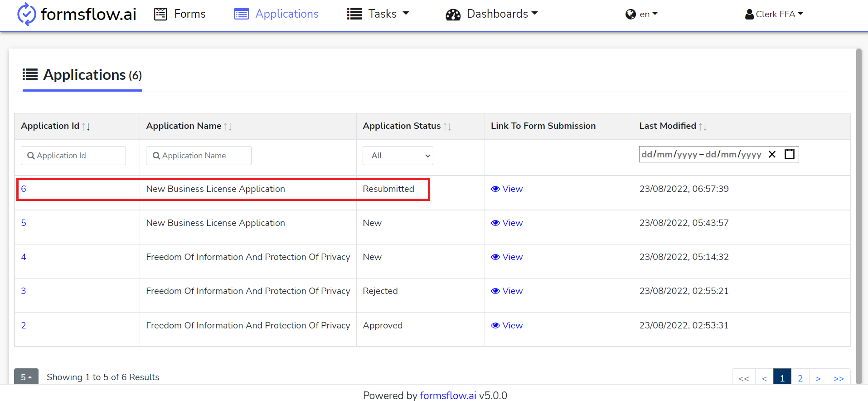Click the Dashboards gauge icon
The width and height of the screenshot is (868, 401).
(453, 15)
